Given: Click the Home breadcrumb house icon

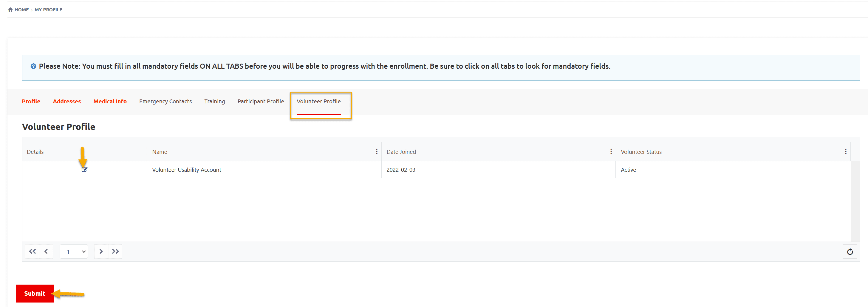Looking at the screenshot, I should click(x=10, y=10).
